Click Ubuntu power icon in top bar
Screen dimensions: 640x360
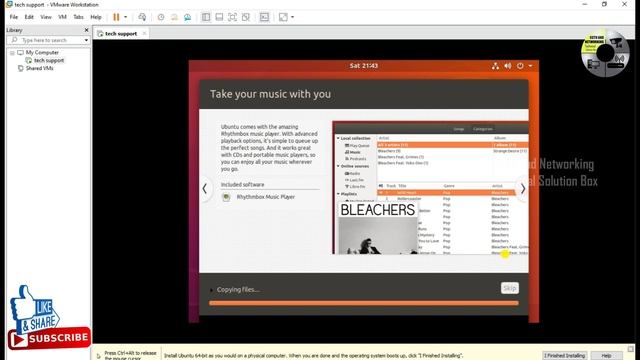pos(520,66)
